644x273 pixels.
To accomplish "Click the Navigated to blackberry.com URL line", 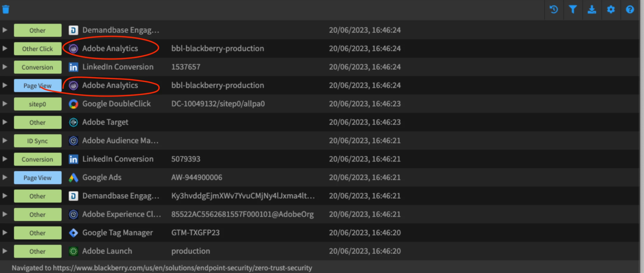I will [162, 268].
